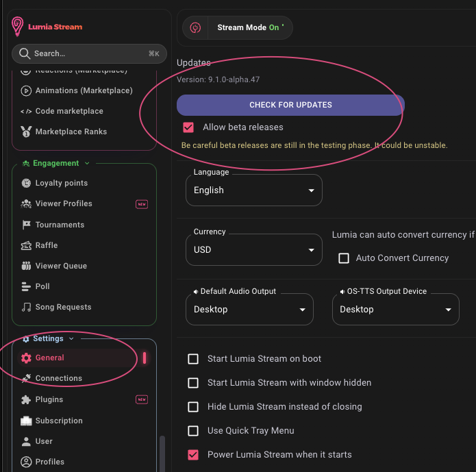Click the NEW badge beside Plugins
Image resolution: width=476 pixels, height=472 pixels.
point(142,399)
